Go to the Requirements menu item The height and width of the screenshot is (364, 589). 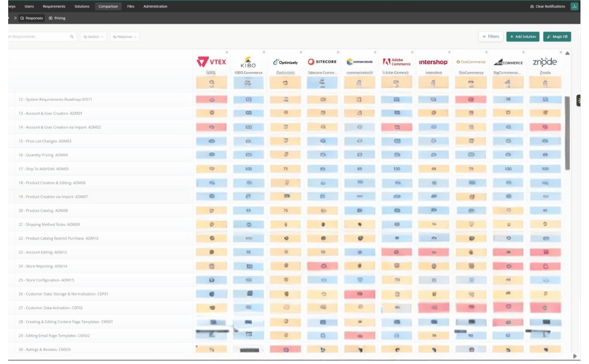click(x=54, y=6)
